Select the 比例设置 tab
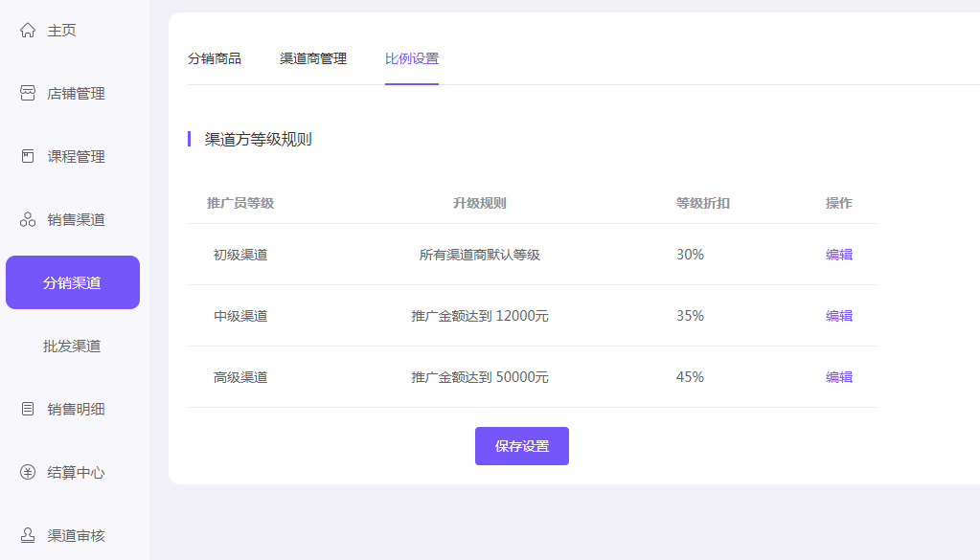This screenshot has width=980, height=560. click(412, 59)
